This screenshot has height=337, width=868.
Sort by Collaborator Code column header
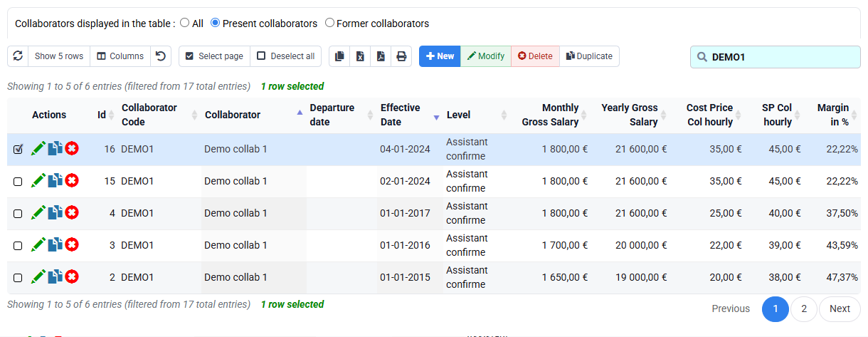pyautogui.click(x=159, y=115)
